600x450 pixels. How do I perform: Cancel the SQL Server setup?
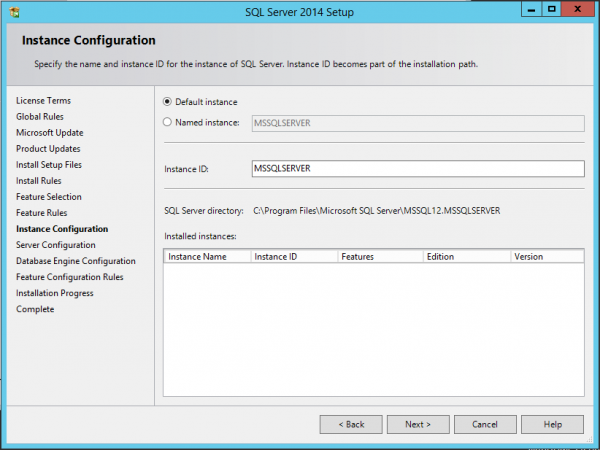tap(485, 424)
